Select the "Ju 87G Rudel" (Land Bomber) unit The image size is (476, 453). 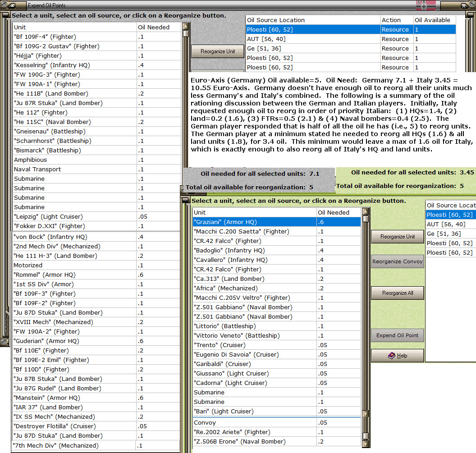pyautogui.click(x=96, y=389)
